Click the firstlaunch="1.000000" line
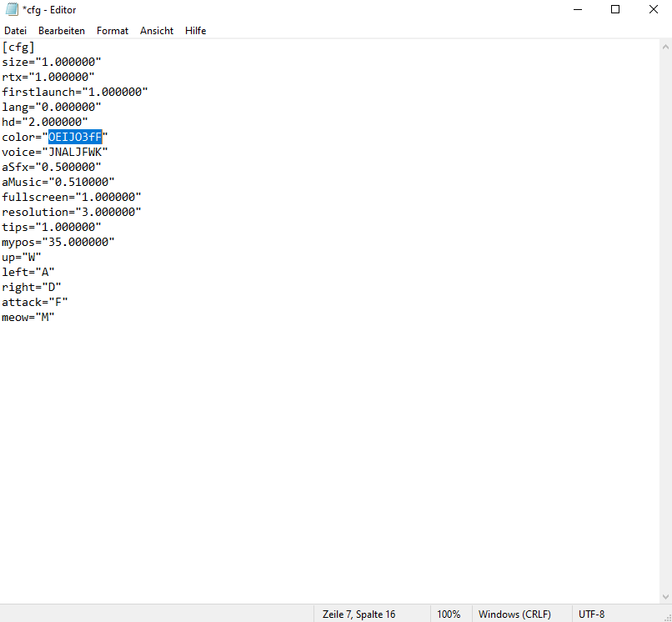Image resolution: width=672 pixels, height=622 pixels. pyautogui.click(x=74, y=93)
